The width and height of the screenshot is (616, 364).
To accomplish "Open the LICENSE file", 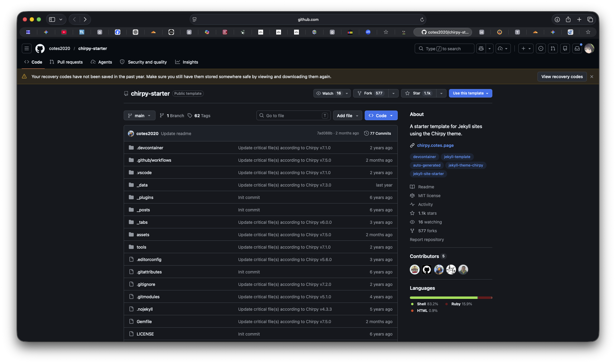I will [145, 334].
